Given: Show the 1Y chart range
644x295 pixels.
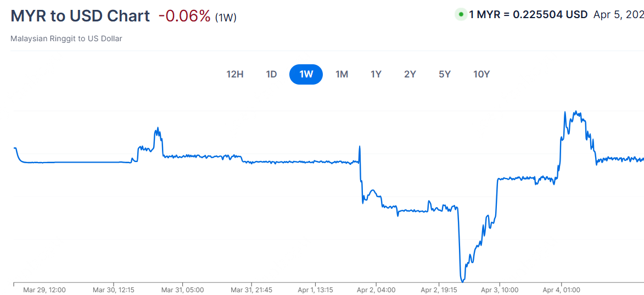Looking at the screenshot, I should 376,74.
